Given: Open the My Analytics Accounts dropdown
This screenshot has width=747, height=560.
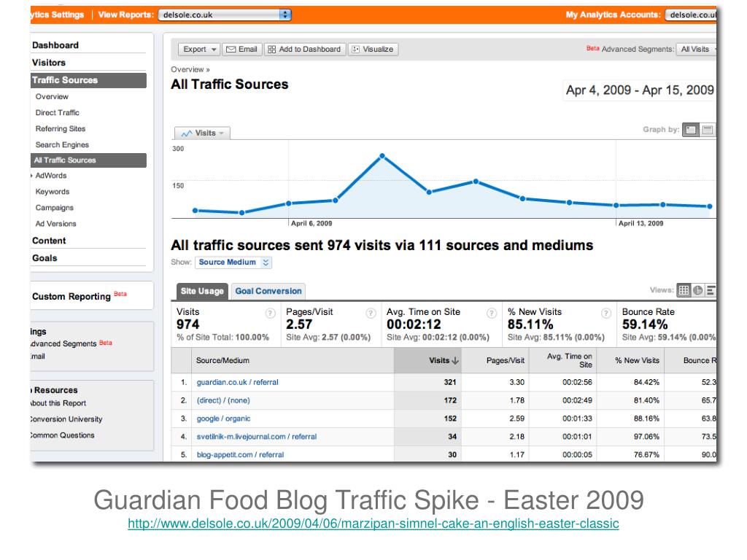Looking at the screenshot, I should pyautogui.click(x=692, y=15).
